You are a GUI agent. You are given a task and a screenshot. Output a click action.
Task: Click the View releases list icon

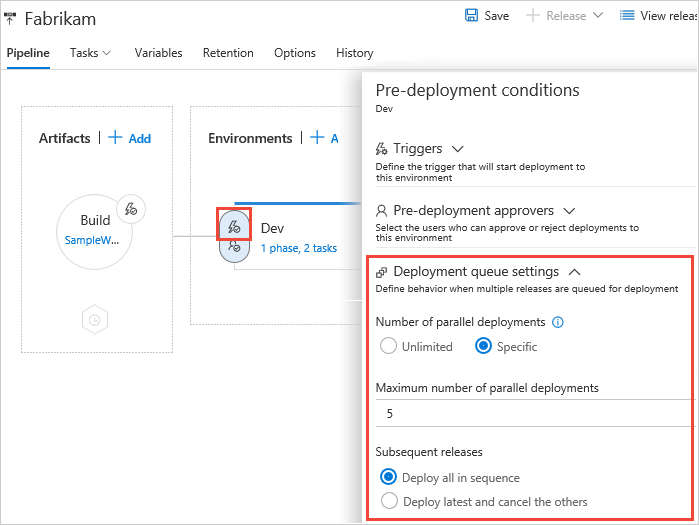point(627,16)
